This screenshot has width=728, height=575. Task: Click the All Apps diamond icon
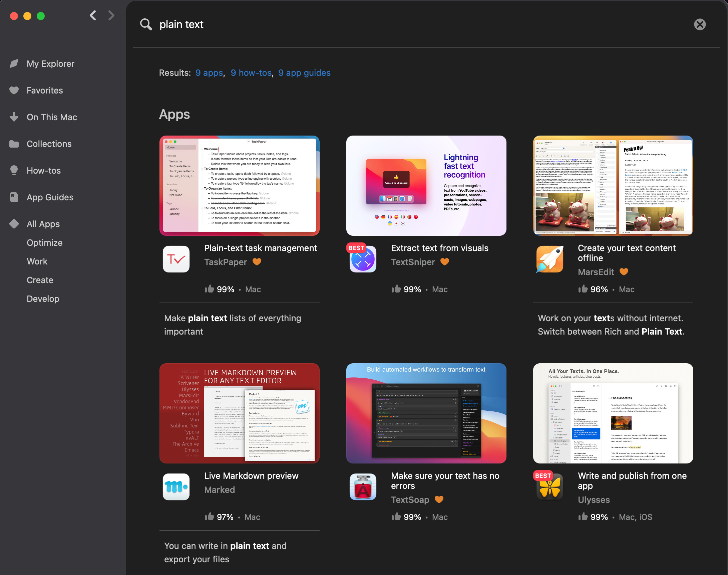(14, 223)
